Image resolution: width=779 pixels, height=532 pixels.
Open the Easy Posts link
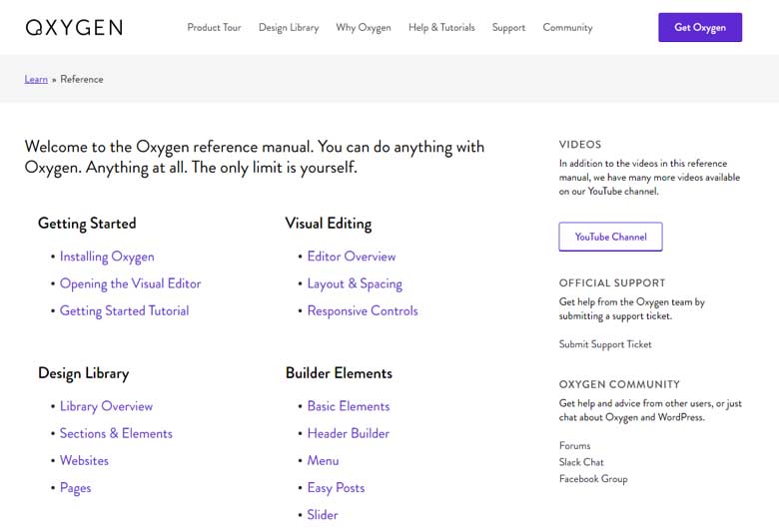coord(336,488)
